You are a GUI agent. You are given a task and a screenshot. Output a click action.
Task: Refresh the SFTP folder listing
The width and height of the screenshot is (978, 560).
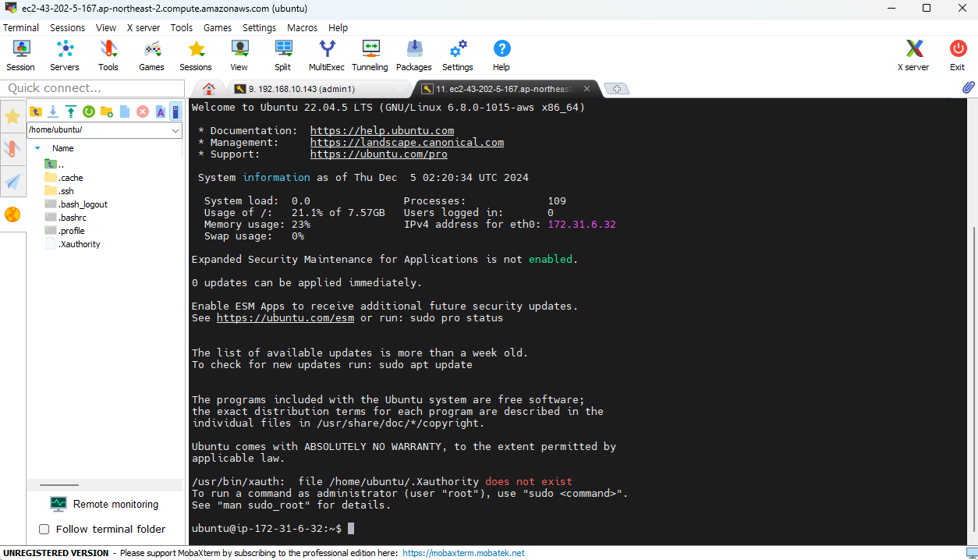point(89,112)
